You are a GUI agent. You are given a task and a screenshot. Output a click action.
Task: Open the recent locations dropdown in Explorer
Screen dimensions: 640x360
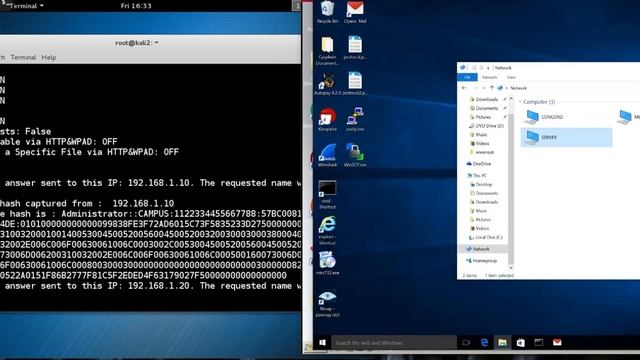point(483,88)
